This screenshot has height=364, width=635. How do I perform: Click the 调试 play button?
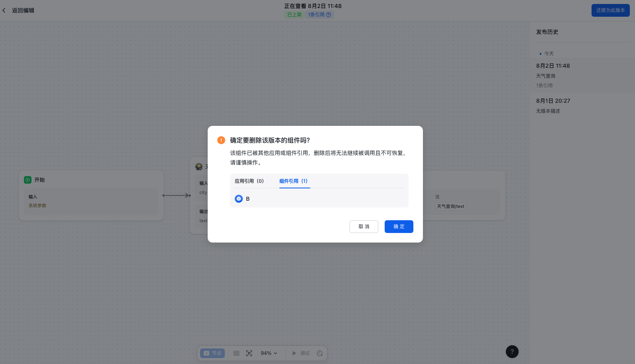pos(301,353)
